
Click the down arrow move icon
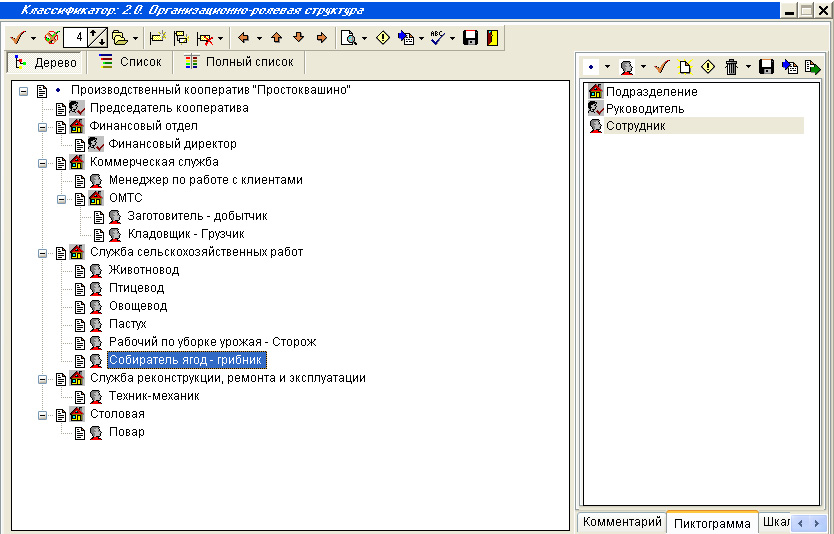(298, 37)
